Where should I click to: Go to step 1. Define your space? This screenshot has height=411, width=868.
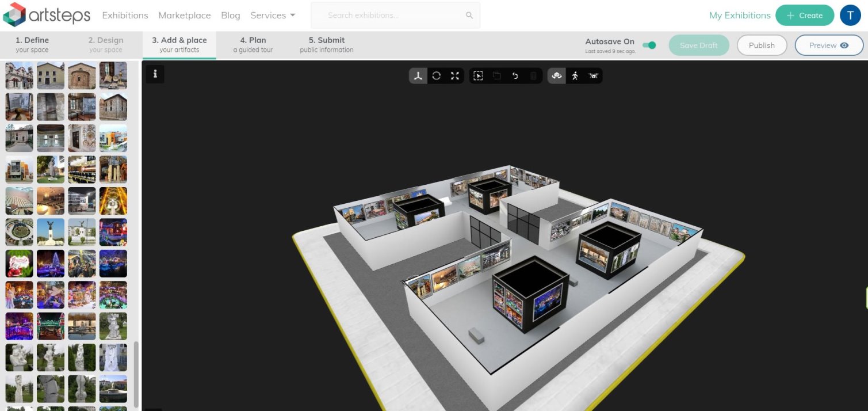click(x=32, y=45)
